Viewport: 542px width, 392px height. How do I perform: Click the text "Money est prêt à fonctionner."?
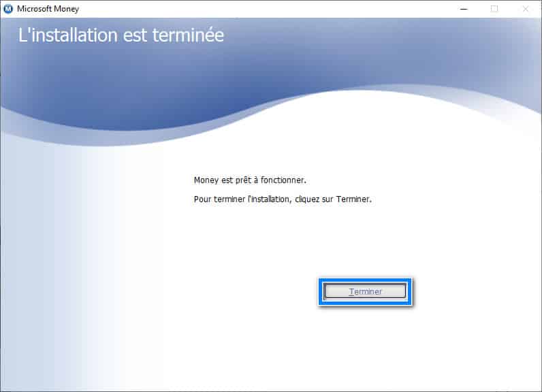coord(250,180)
